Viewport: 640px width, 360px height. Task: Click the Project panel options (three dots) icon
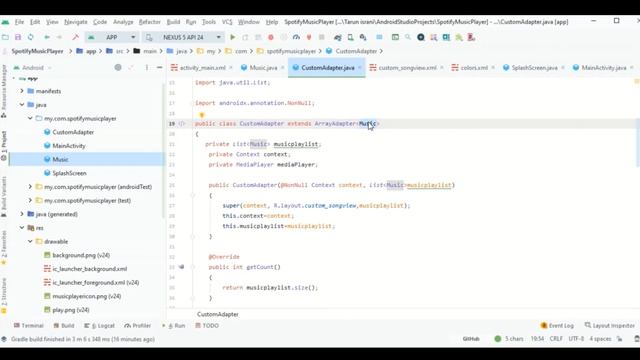[147, 67]
